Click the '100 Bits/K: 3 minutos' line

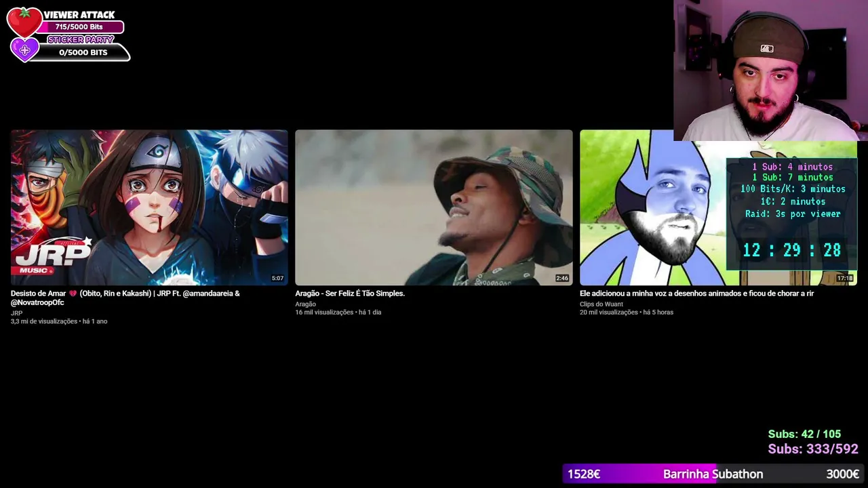793,189
